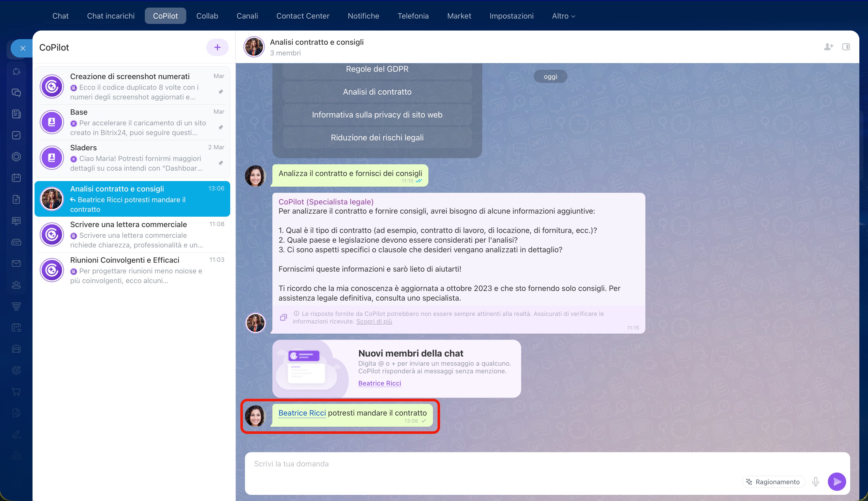
Task: Unpin the Sladers chat pin icon
Action: coord(221,163)
